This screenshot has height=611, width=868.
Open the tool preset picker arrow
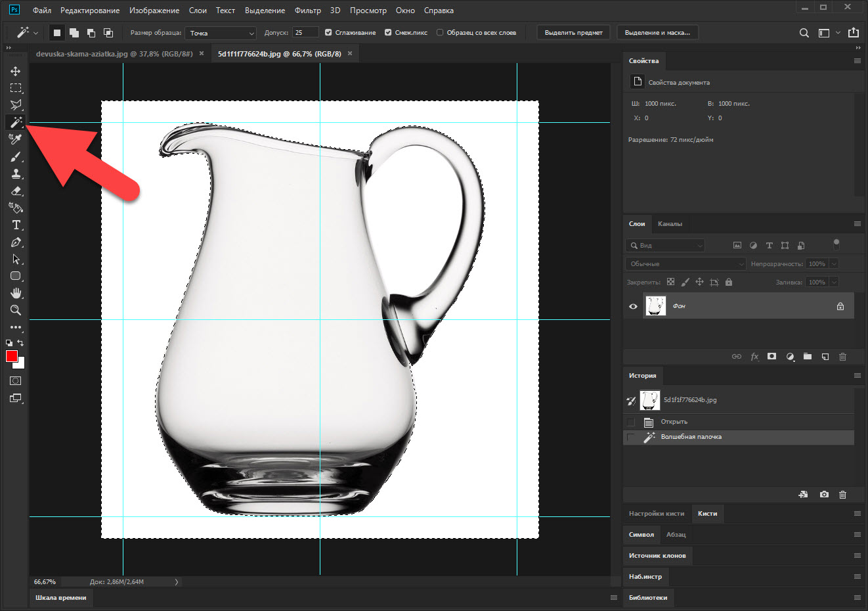click(35, 33)
